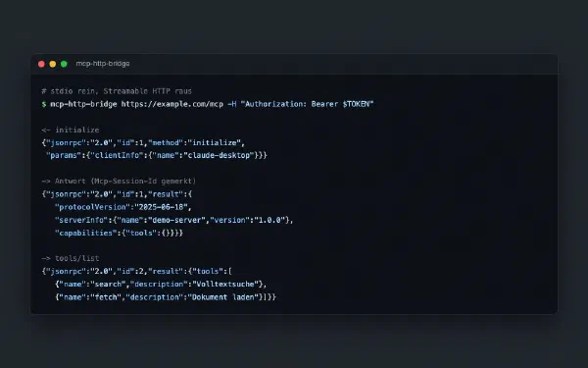The width and height of the screenshot is (588, 368).
Task: Click the "capabilities":{"tools":{}} line
Action: 119,233
